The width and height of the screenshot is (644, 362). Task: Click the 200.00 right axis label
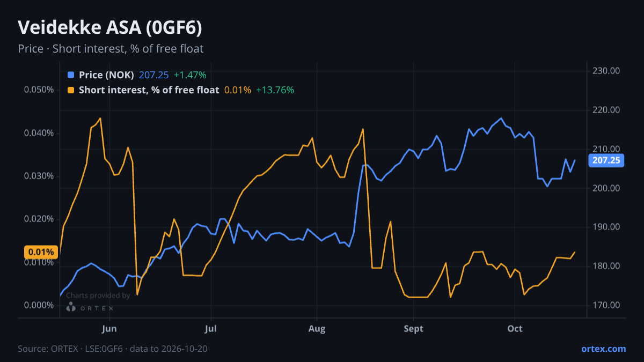(x=607, y=188)
